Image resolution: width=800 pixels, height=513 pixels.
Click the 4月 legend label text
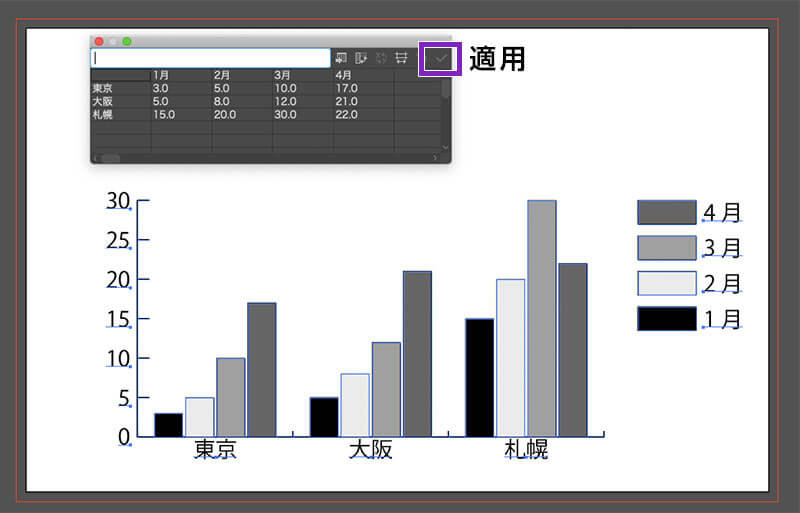[x=722, y=212]
